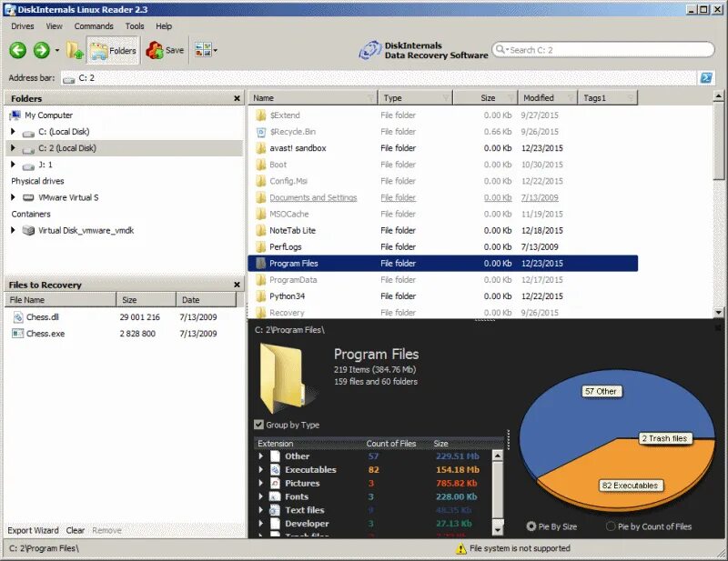This screenshot has width=728, height=561.
Task: Select Pie By Size radio option
Action: 531,526
